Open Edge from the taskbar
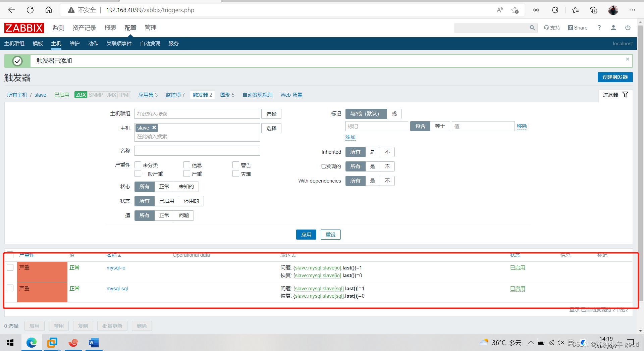 (x=32, y=343)
